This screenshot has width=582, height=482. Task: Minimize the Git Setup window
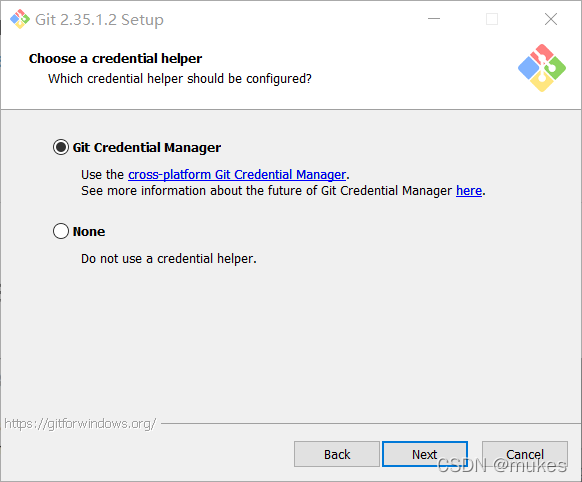tap(434, 19)
